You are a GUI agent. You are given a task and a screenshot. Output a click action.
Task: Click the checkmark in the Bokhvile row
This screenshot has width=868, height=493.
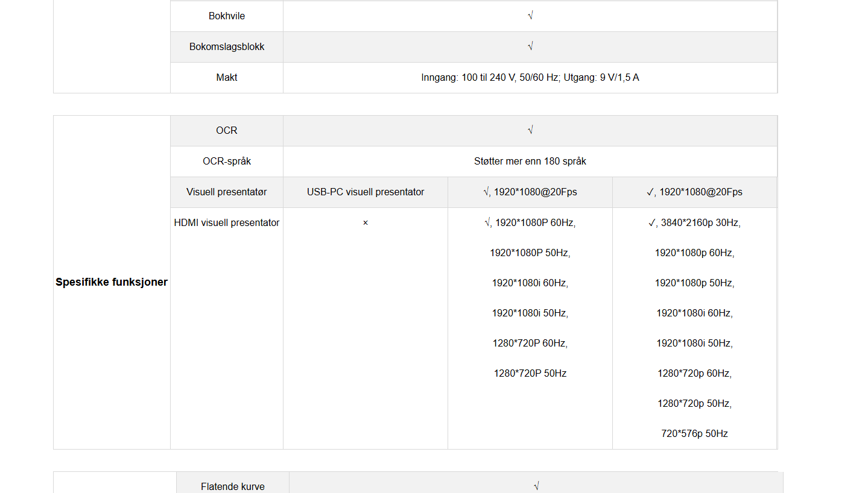tap(530, 16)
